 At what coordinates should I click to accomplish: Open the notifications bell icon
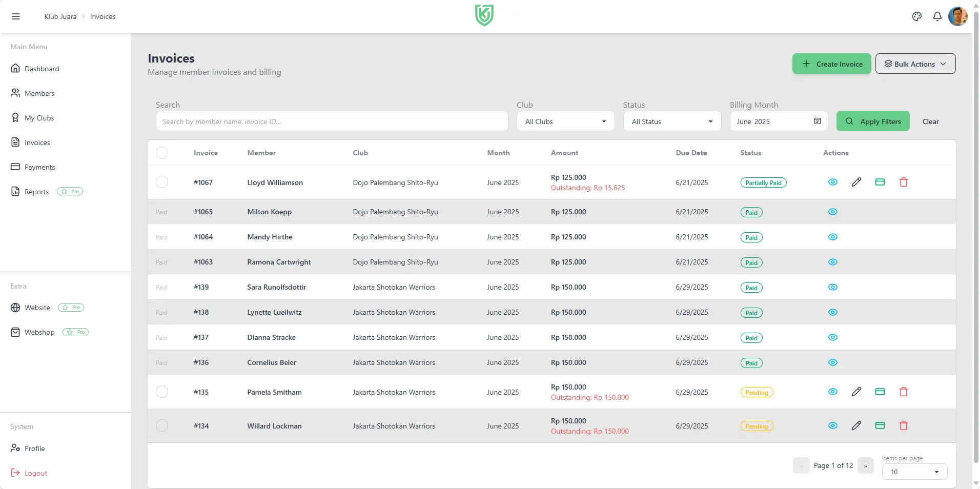point(937,16)
